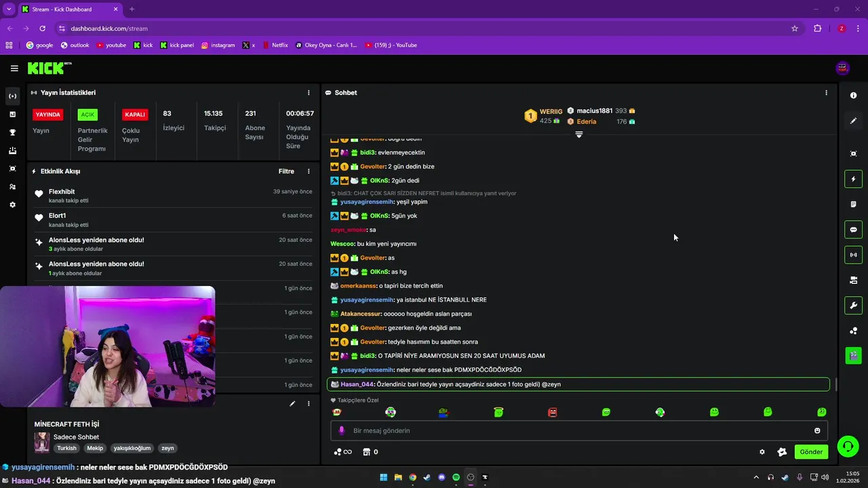Click the YAYINDA live status badge
The width and height of the screenshot is (868, 488).
[47, 115]
